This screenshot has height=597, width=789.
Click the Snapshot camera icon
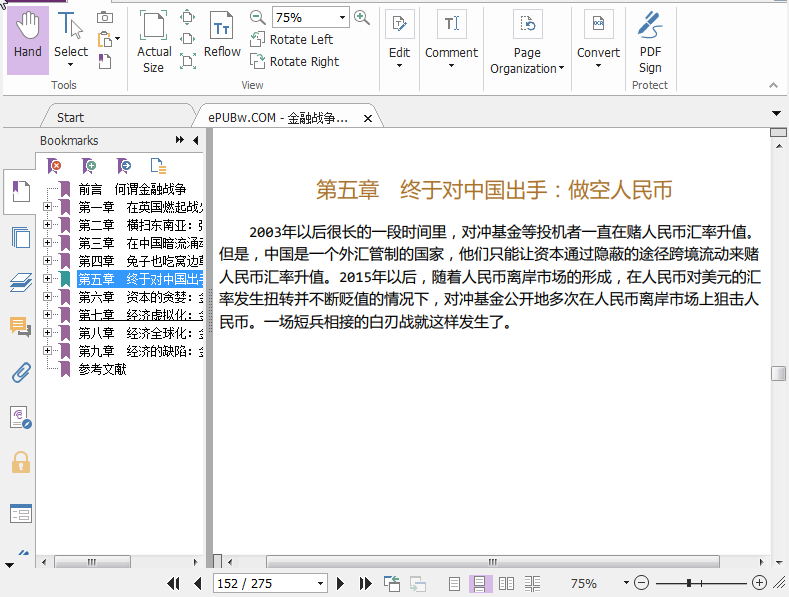tap(105, 18)
